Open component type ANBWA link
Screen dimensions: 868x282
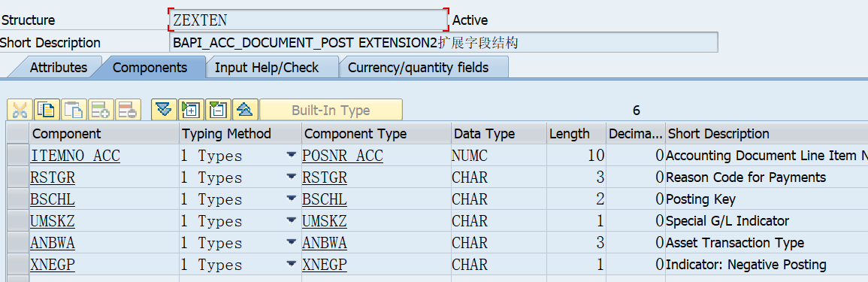(x=325, y=243)
